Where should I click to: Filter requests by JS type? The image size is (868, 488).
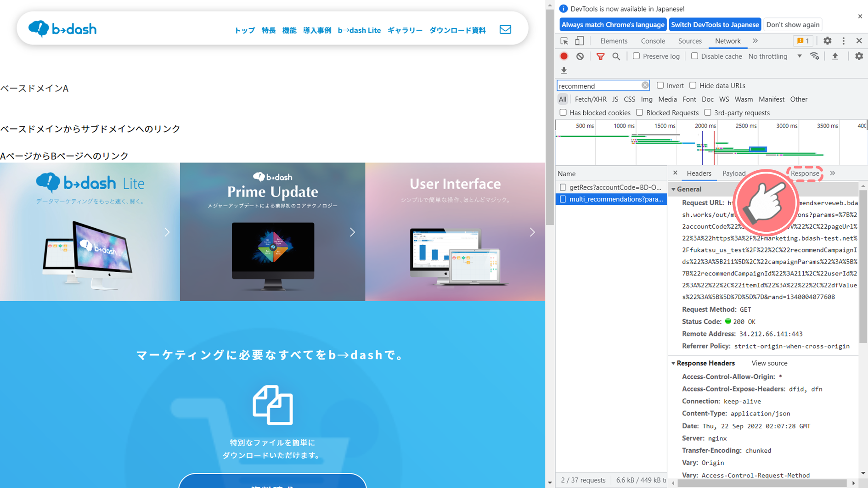click(615, 99)
